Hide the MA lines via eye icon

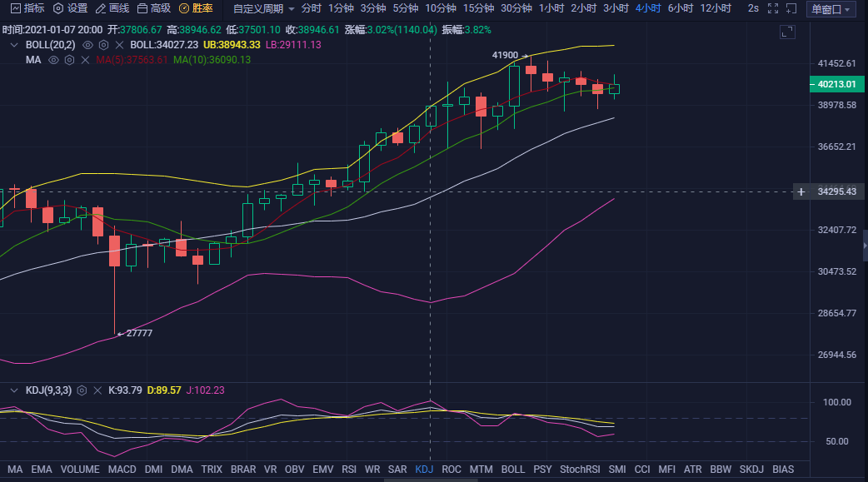click(54, 60)
